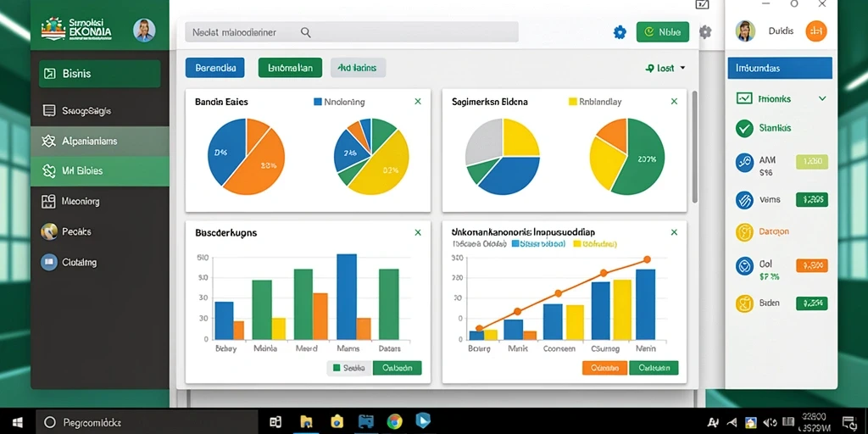Close the Basederkugns chart panel

[x=418, y=233]
